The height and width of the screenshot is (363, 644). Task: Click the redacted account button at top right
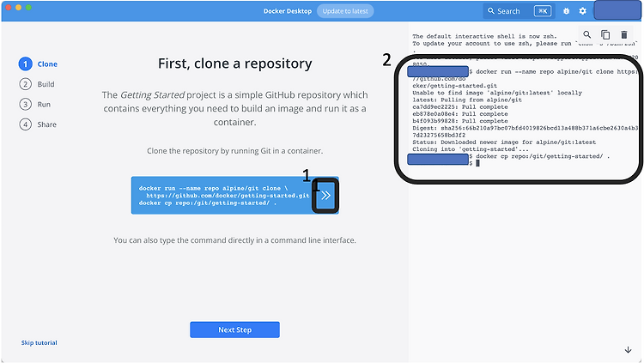point(617,9)
